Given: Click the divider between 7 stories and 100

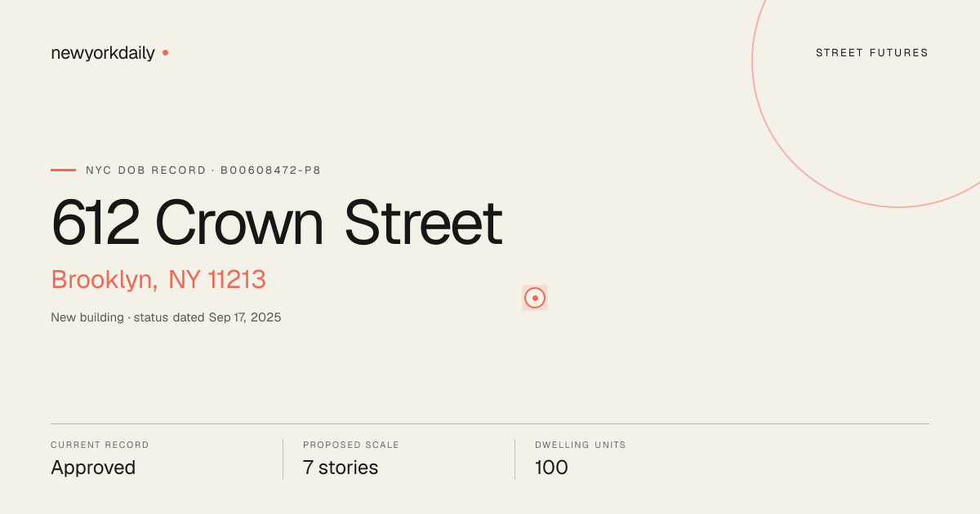Looking at the screenshot, I should [514, 459].
